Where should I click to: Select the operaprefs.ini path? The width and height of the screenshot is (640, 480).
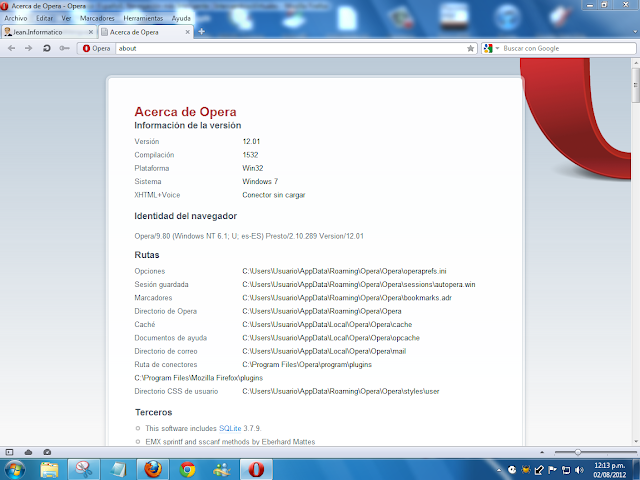pos(344,271)
